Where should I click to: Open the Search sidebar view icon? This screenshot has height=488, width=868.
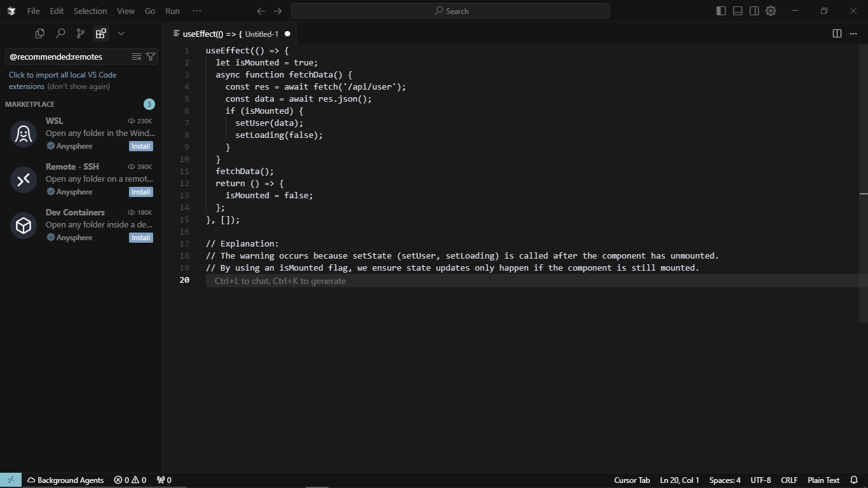[60, 34]
